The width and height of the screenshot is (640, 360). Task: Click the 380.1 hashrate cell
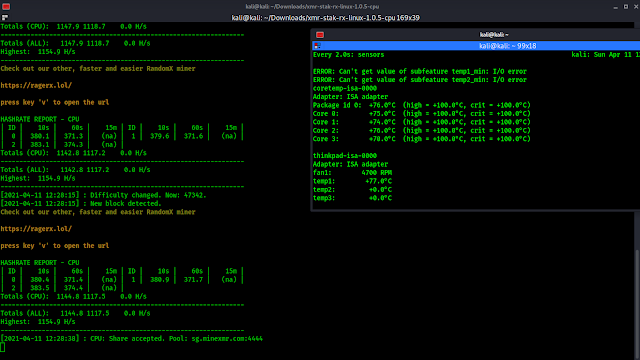point(40,136)
